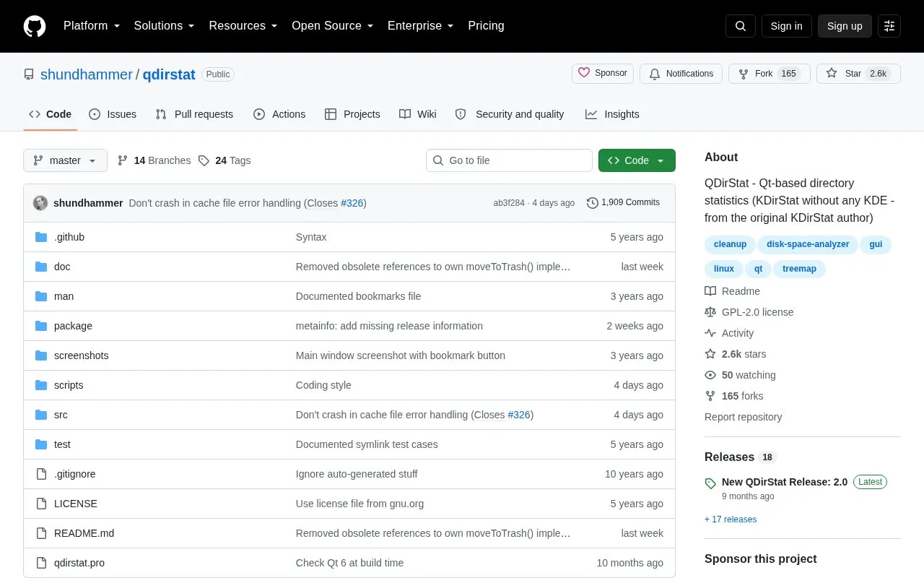The image size is (924, 578).
Task: Click the GitHub logo icon
Action: pos(35,26)
